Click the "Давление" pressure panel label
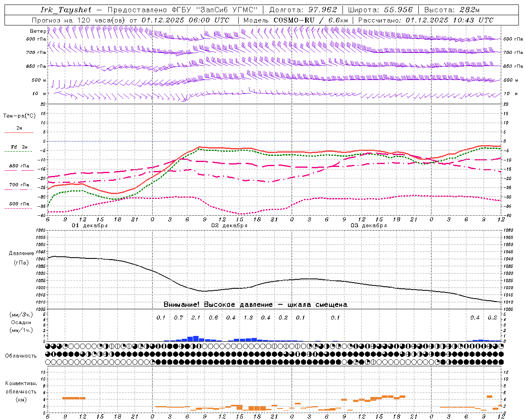 coord(21,253)
